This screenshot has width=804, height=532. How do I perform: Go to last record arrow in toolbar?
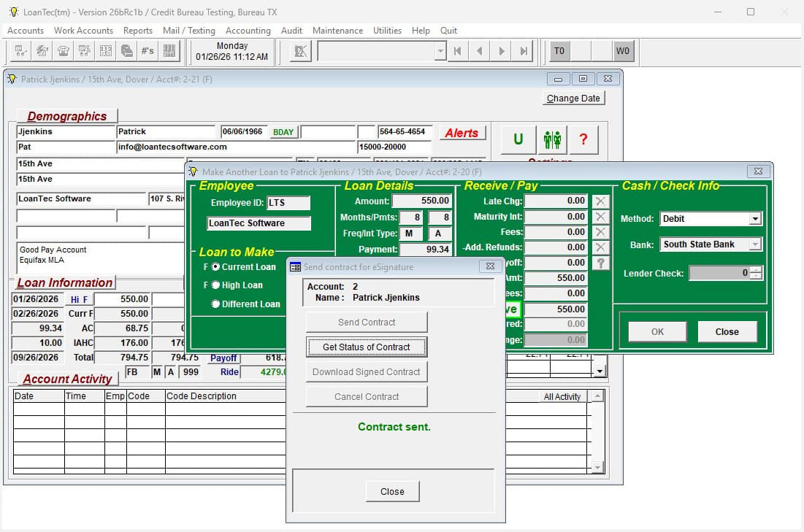point(524,51)
